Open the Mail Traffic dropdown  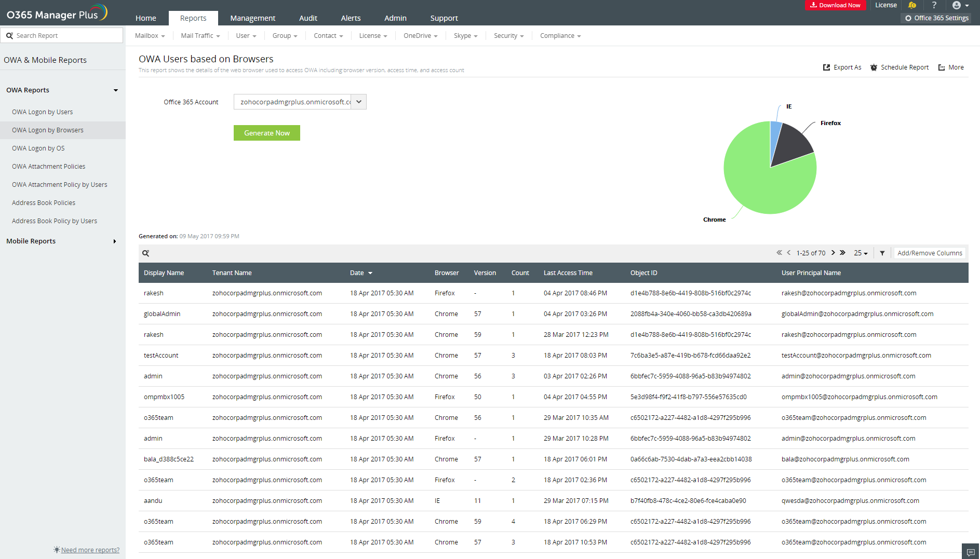coord(200,36)
